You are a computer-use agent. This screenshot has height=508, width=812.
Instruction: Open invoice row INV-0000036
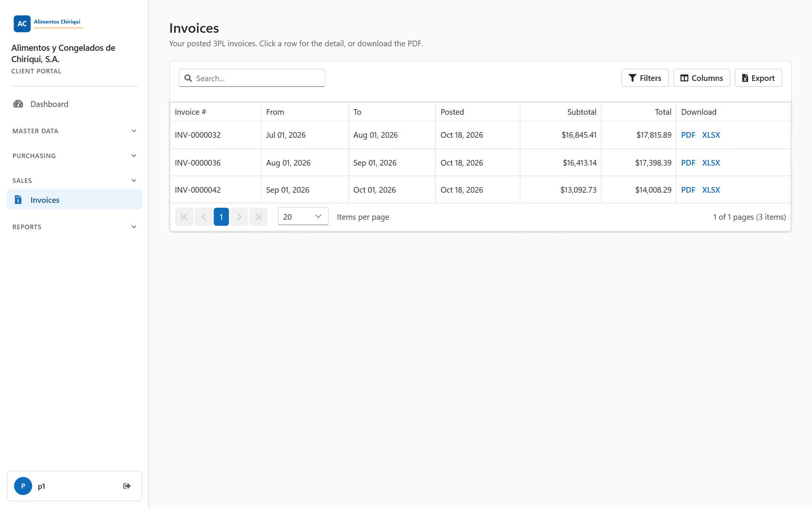coord(480,163)
